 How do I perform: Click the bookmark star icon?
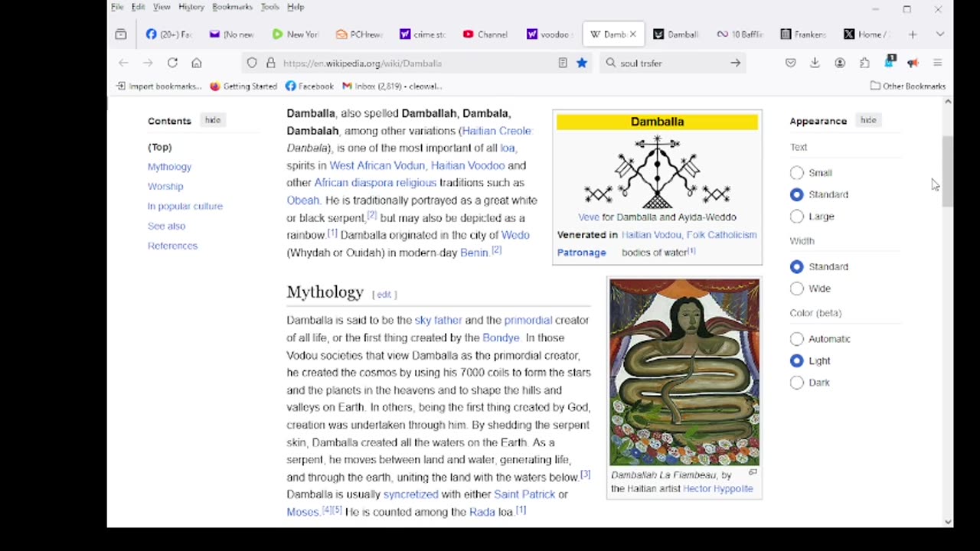point(582,63)
